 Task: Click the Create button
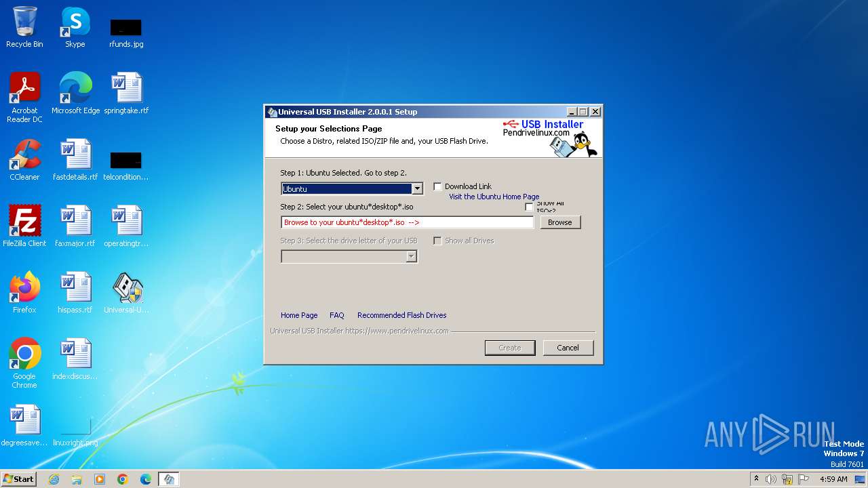click(x=510, y=348)
